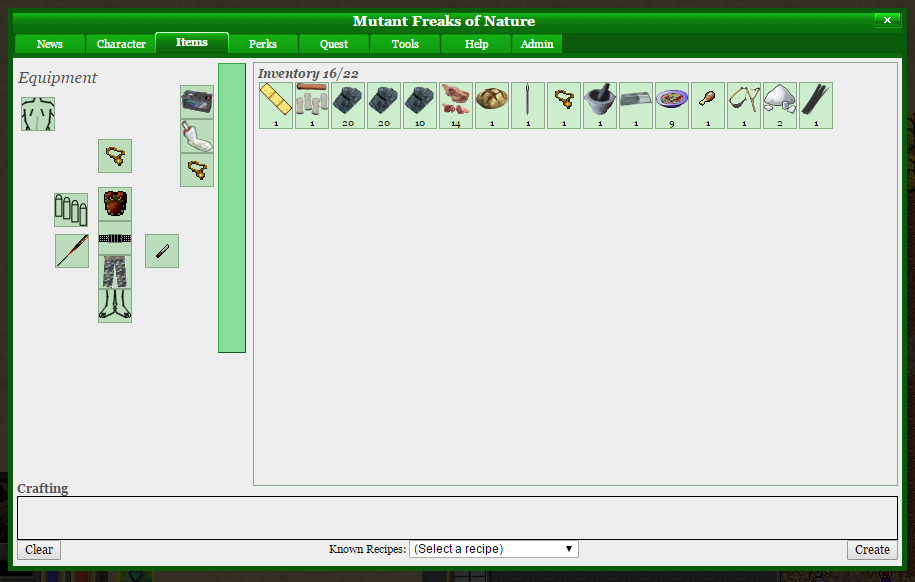The height and width of the screenshot is (582, 915).
Task: Open the Known Recipes dropdown
Action: (494, 549)
